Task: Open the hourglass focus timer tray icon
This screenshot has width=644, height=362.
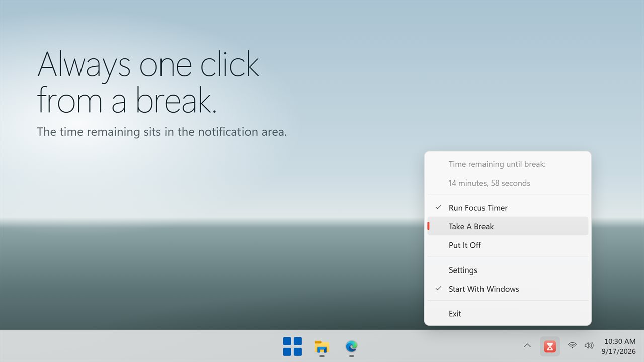Action: click(x=550, y=346)
